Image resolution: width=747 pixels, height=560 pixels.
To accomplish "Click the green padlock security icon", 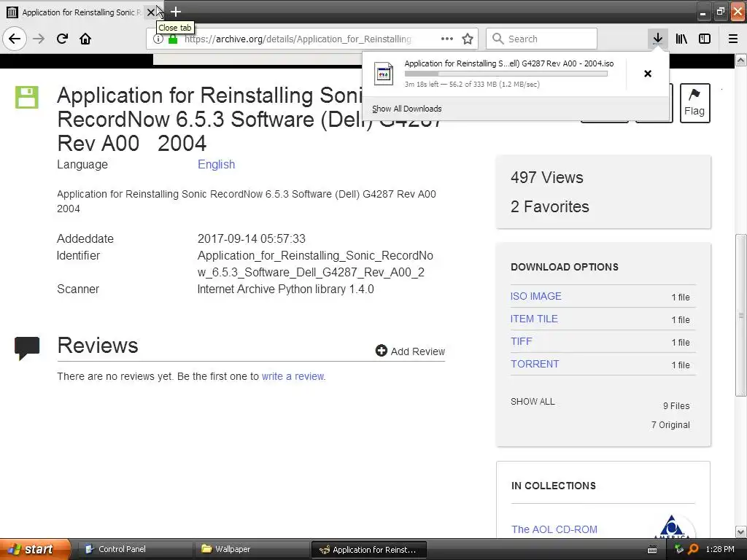I will (173, 39).
